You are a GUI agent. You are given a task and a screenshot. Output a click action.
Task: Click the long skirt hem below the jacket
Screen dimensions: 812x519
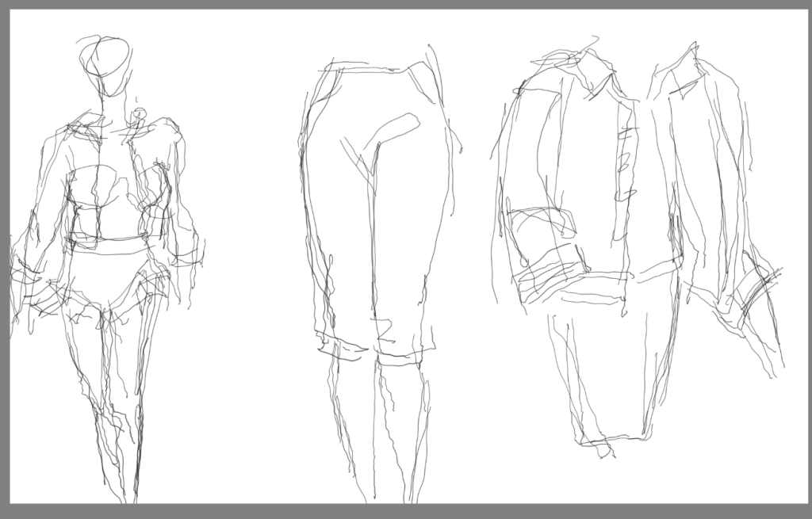click(x=611, y=441)
